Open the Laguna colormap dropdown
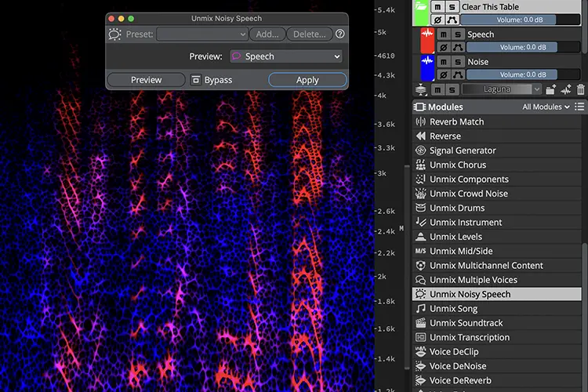The height and width of the screenshot is (392, 588). coord(502,89)
